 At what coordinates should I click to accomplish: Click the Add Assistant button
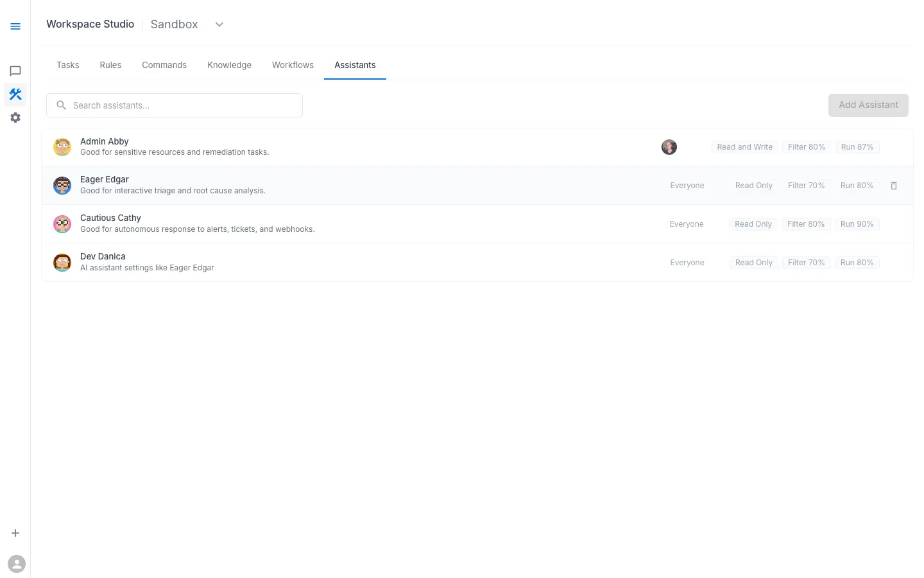(868, 105)
